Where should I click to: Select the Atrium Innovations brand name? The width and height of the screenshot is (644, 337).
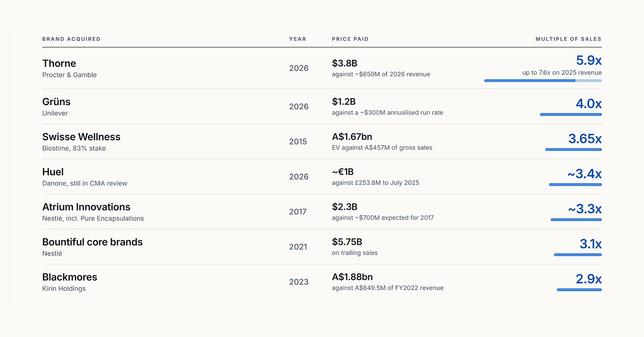(x=87, y=207)
